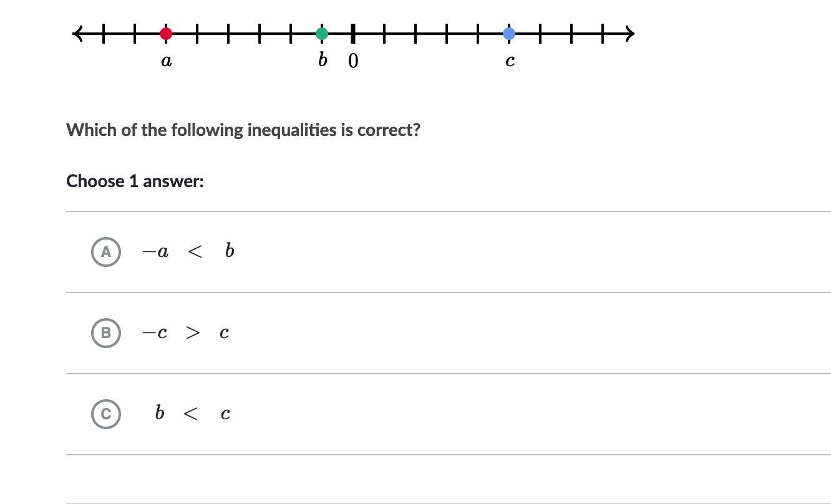Click the greater-than sign in option B
The width and height of the screenshot is (831, 504).
(193, 333)
